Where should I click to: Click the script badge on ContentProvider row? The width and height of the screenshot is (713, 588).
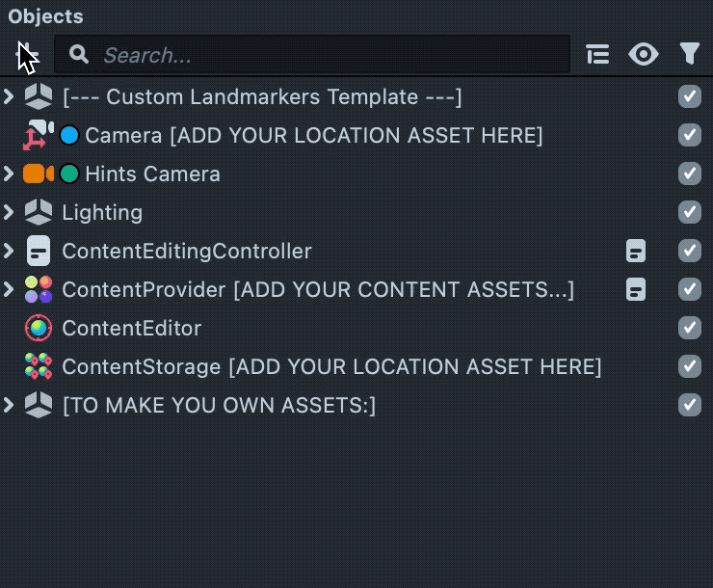coord(635,290)
